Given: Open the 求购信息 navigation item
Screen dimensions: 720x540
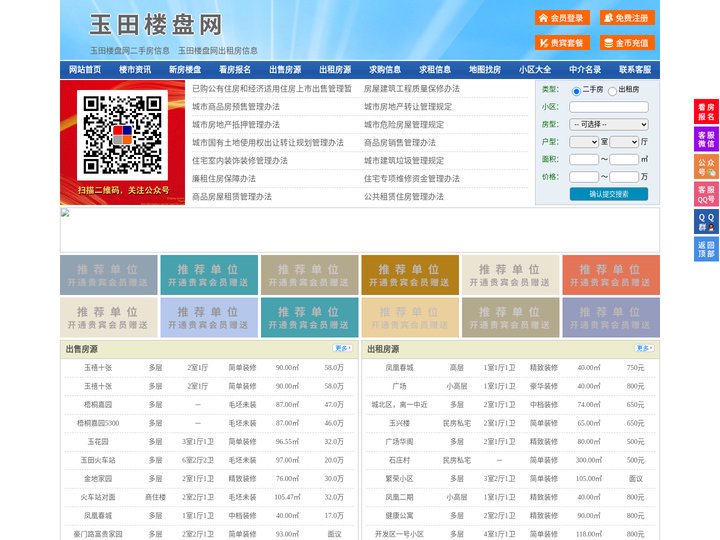Looking at the screenshot, I should 385,70.
